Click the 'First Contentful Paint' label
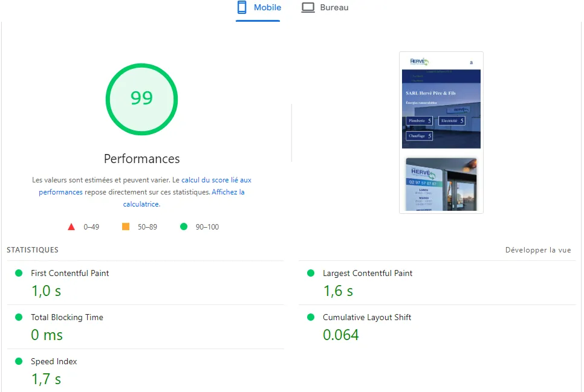Viewport: 584px width, 392px height. (x=70, y=273)
